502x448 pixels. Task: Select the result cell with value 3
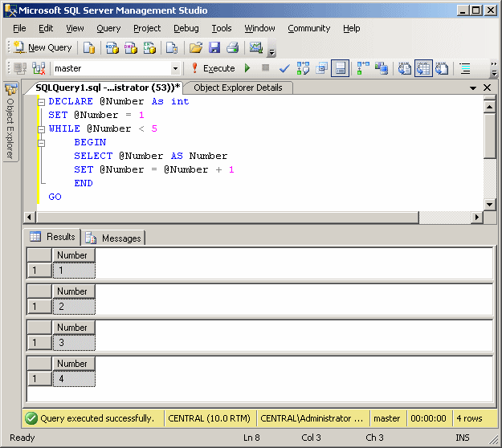pos(74,343)
